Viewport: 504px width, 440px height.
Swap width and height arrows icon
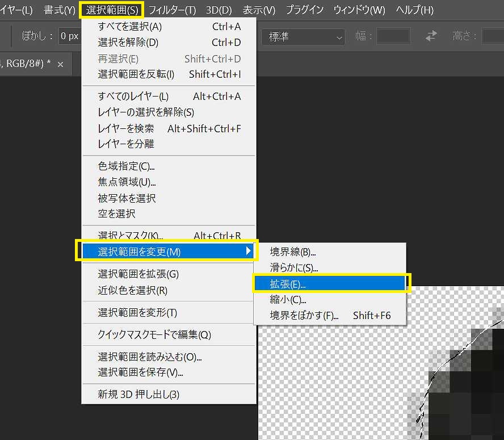[x=431, y=36]
